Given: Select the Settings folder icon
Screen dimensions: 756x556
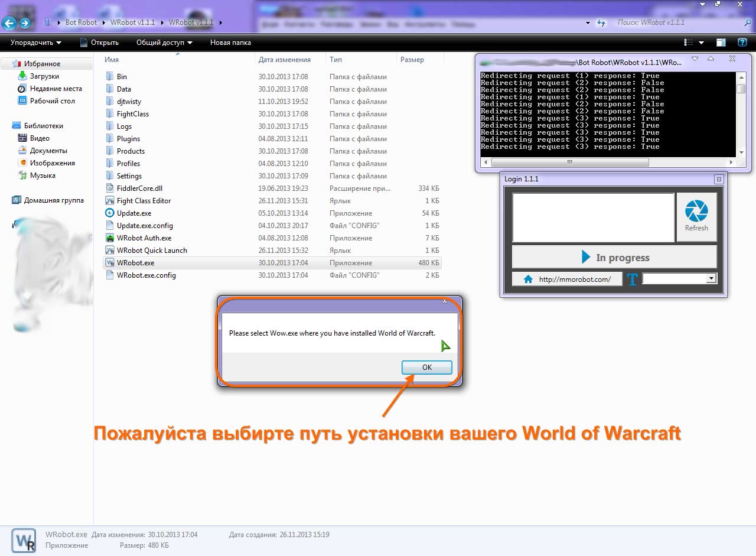Looking at the screenshot, I should [x=110, y=175].
